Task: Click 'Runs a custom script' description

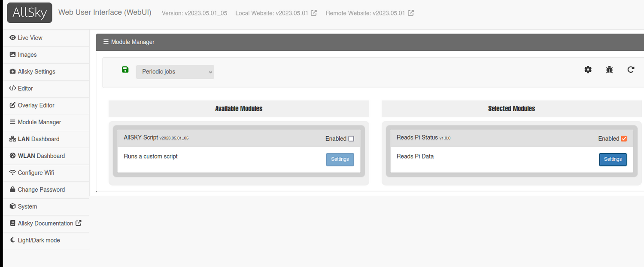Action: click(x=151, y=156)
